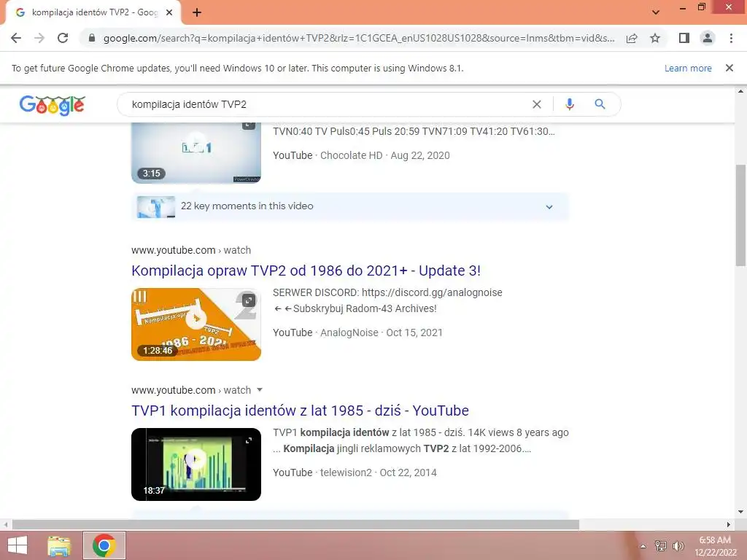Start a voice search with microphone
Viewport: 747px width, 560px height.
point(570,104)
